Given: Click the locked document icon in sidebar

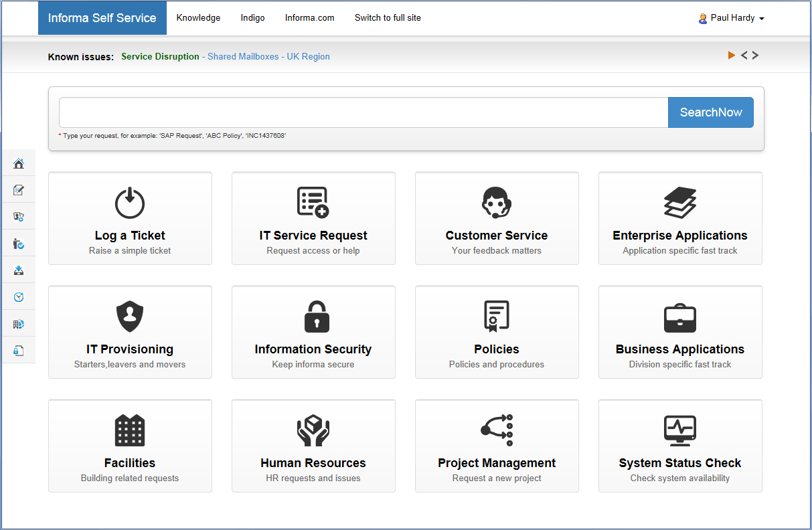Looking at the screenshot, I should (x=19, y=351).
